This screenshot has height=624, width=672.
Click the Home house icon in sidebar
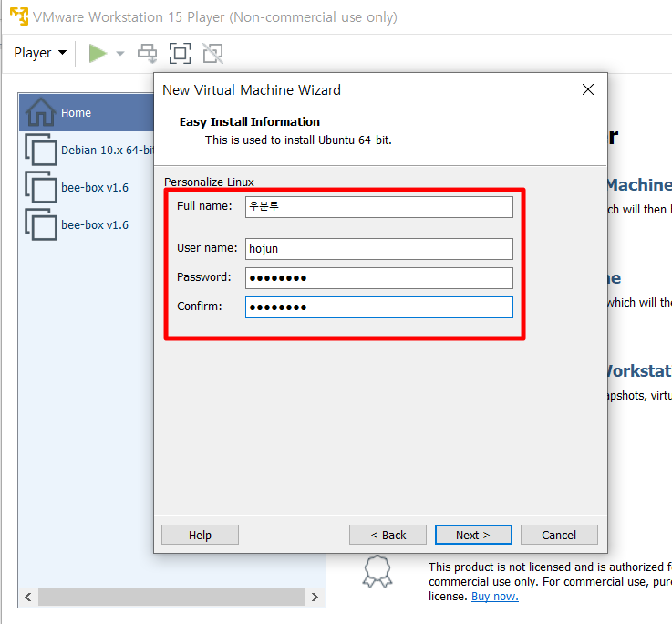41,112
